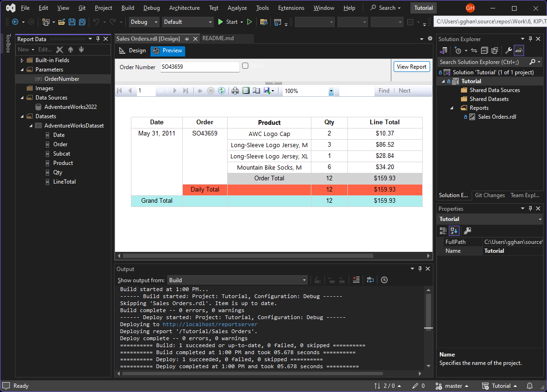The image size is (547, 392).
Task: Switch to the README.md tab
Action: click(x=218, y=38)
